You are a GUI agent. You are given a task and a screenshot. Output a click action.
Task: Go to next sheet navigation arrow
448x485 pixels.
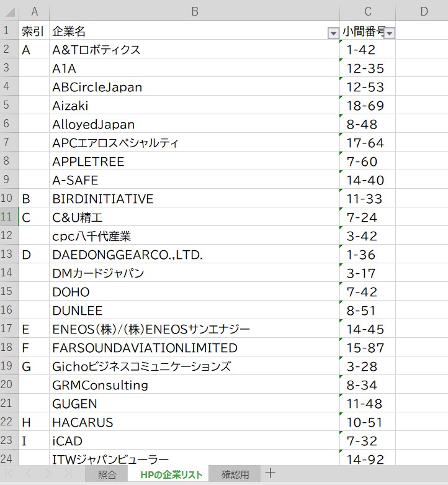point(48,473)
